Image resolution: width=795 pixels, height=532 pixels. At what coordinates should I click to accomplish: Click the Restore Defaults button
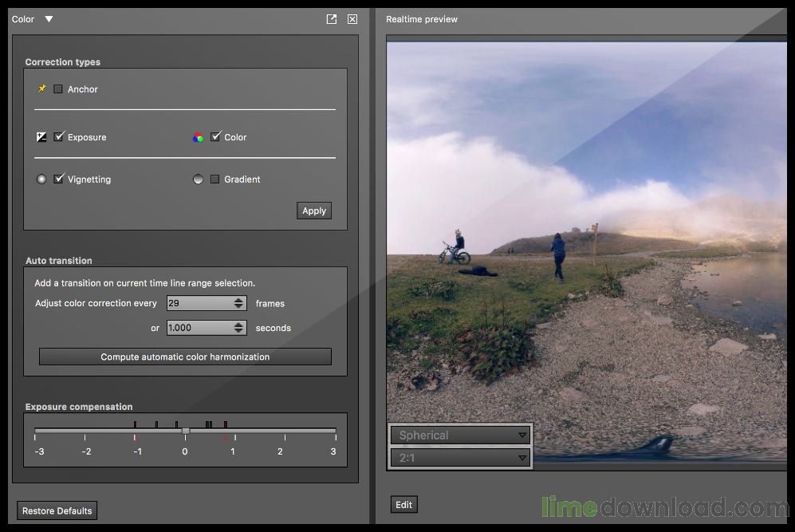tap(57, 510)
